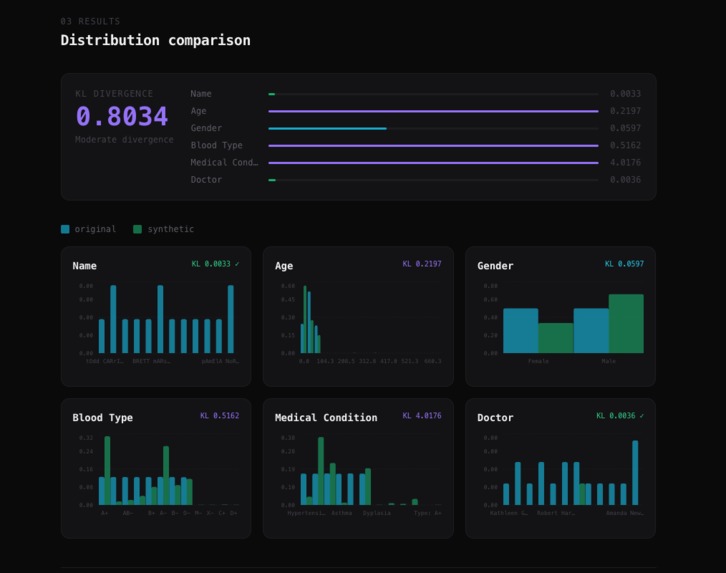Click 'Doctor' row label in KL summary
This screenshot has width=726, height=573.
coord(206,180)
